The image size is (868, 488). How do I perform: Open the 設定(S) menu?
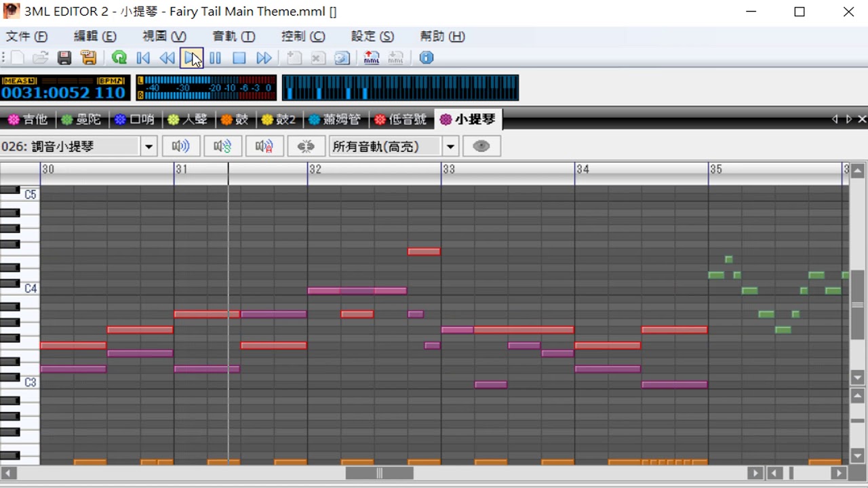click(372, 37)
